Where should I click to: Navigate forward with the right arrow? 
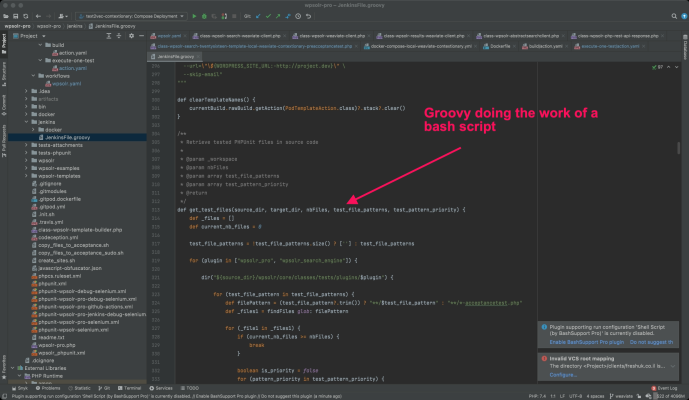click(48, 16)
